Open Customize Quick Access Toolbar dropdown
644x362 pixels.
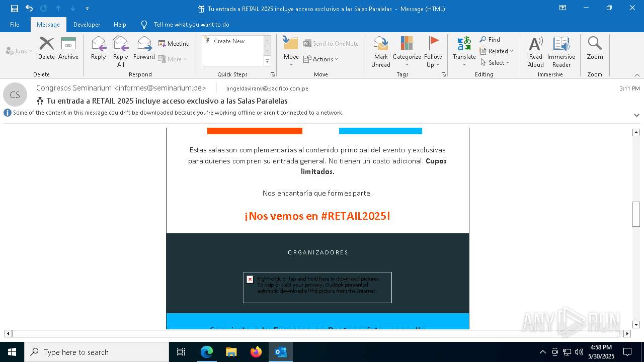(87, 9)
